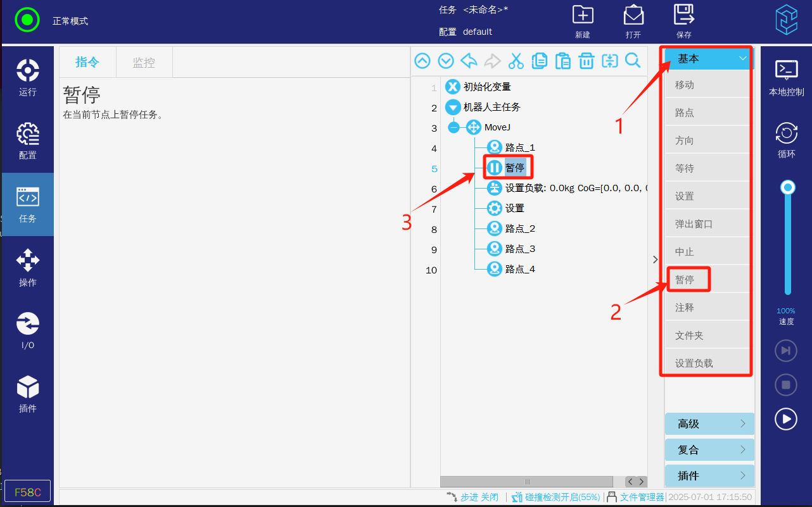Click the speed slider handle
This screenshot has height=507, width=812.
click(788, 187)
